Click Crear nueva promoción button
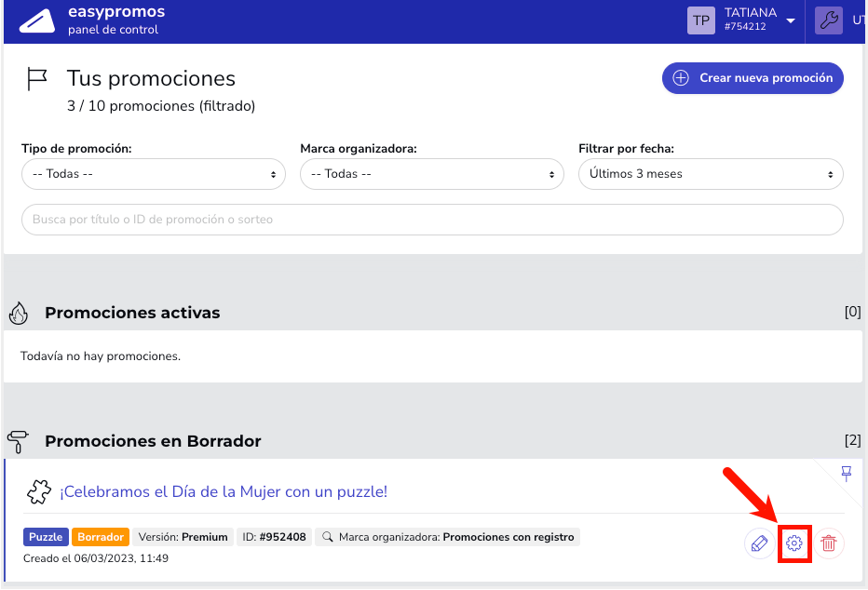 753,78
